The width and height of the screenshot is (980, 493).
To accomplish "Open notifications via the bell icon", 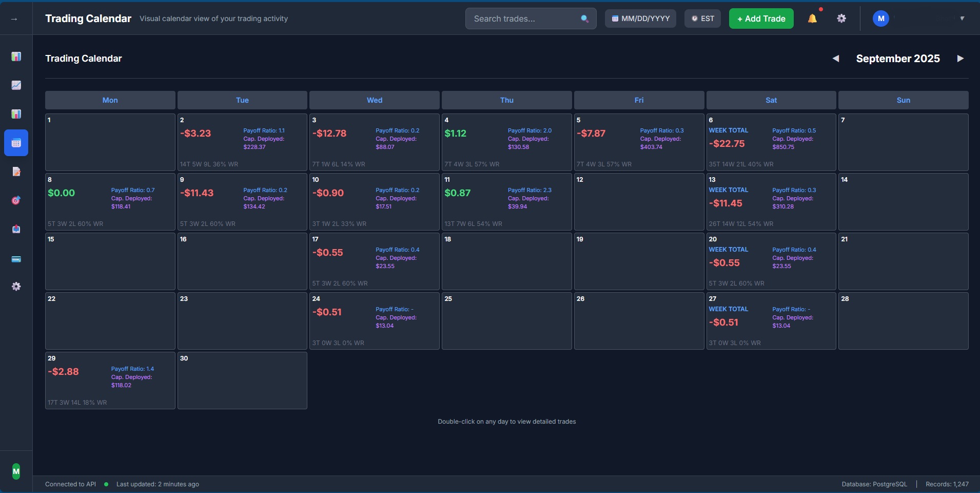I will pyautogui.click(x=812, y=18).
